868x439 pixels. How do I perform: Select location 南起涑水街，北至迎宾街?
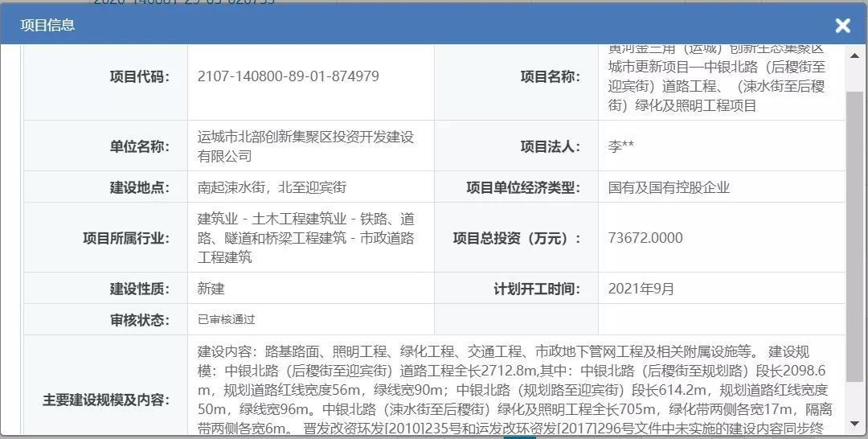tap(272, 187)
